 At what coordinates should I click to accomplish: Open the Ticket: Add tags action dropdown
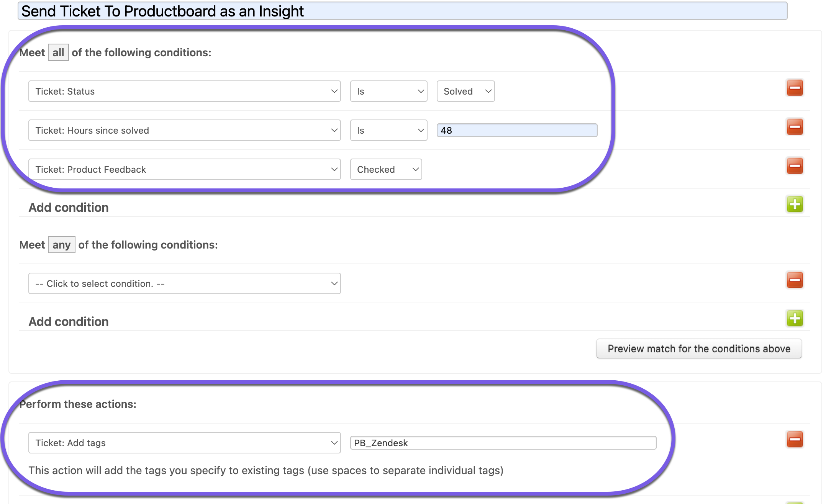click(x=184, y=443)
